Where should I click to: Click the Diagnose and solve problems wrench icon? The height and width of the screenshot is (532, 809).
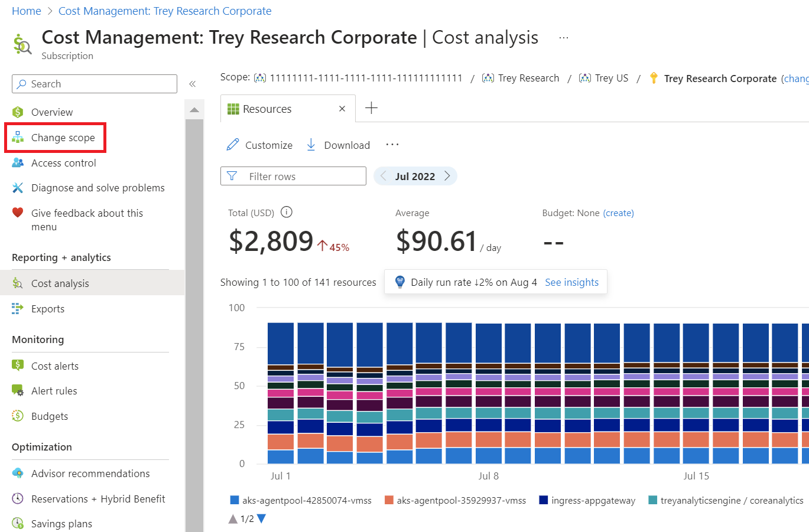[x=18, y=188]
